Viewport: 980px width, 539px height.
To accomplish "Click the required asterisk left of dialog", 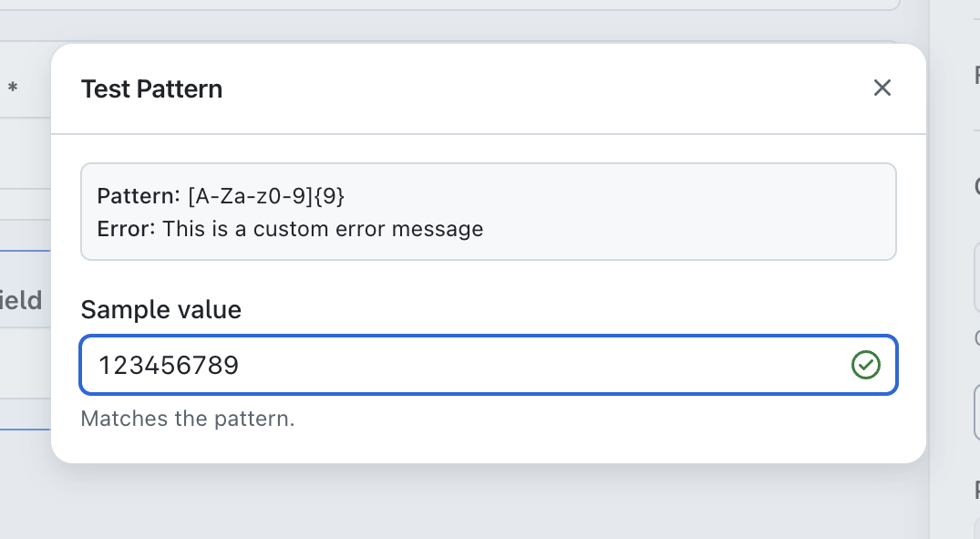I will click(13, 88).
